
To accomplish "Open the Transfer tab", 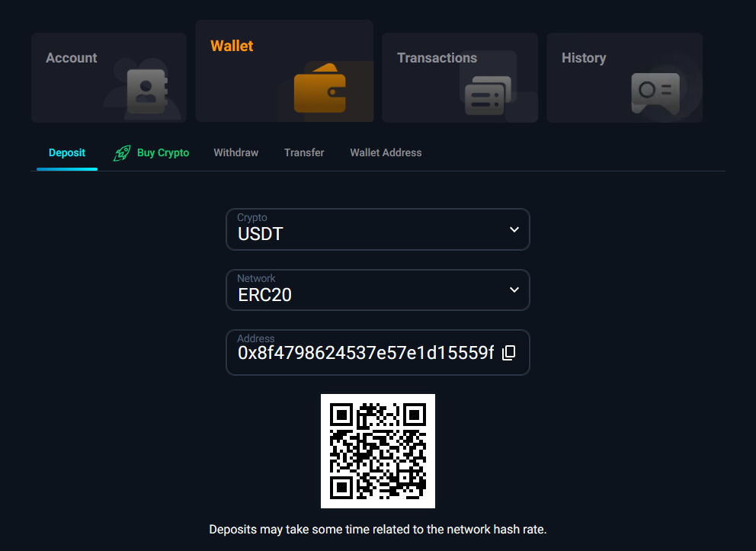I will (304, 152).
